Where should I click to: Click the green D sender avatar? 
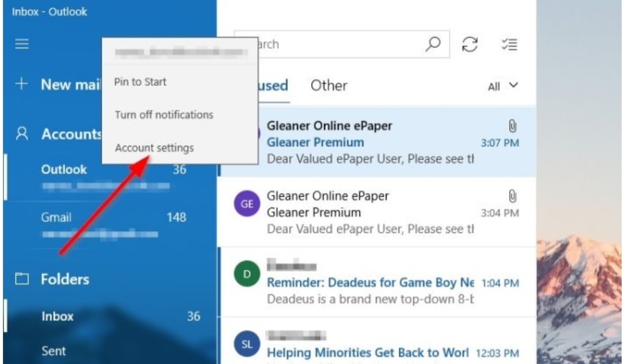coord(247,274)
